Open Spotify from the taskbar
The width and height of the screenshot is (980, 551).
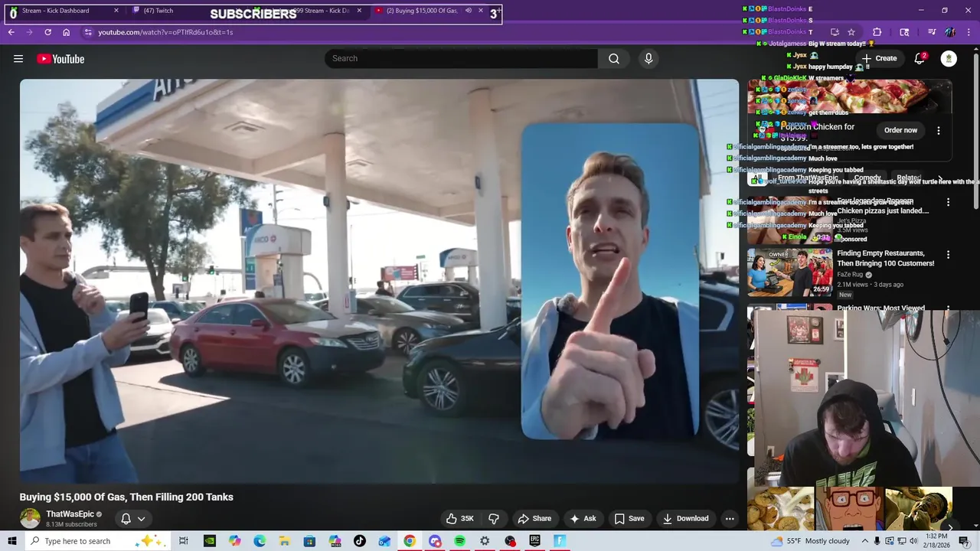click(x=459, y=541)
